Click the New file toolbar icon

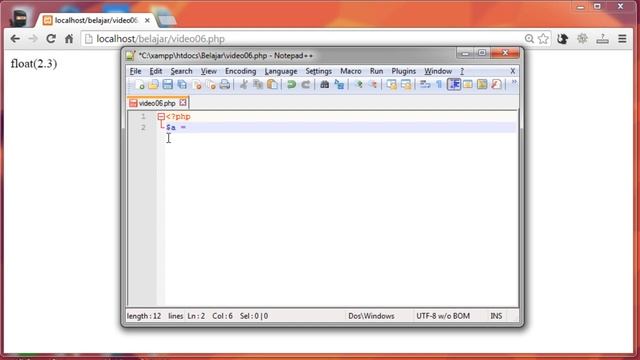140,84
